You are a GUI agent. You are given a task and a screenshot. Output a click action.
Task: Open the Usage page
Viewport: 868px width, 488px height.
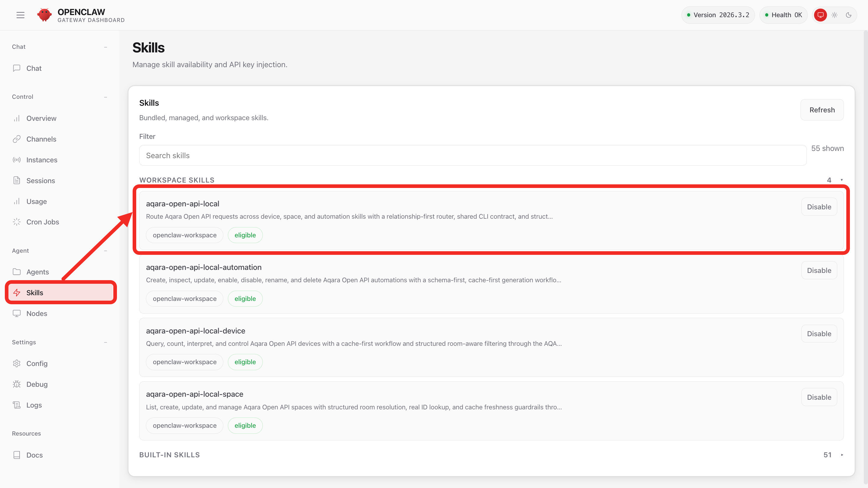(x=61, y=202)
